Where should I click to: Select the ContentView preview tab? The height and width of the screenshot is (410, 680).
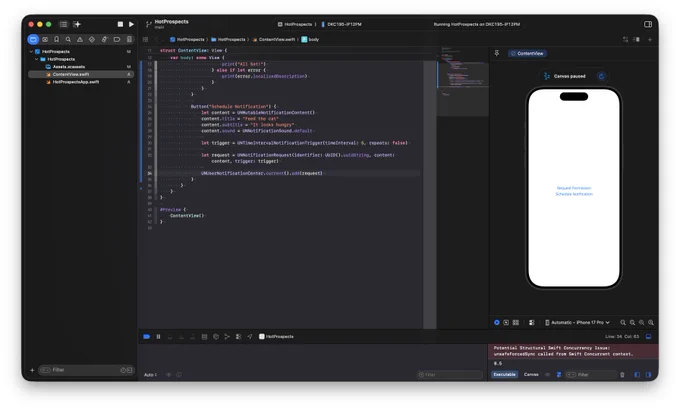(527, 53)
